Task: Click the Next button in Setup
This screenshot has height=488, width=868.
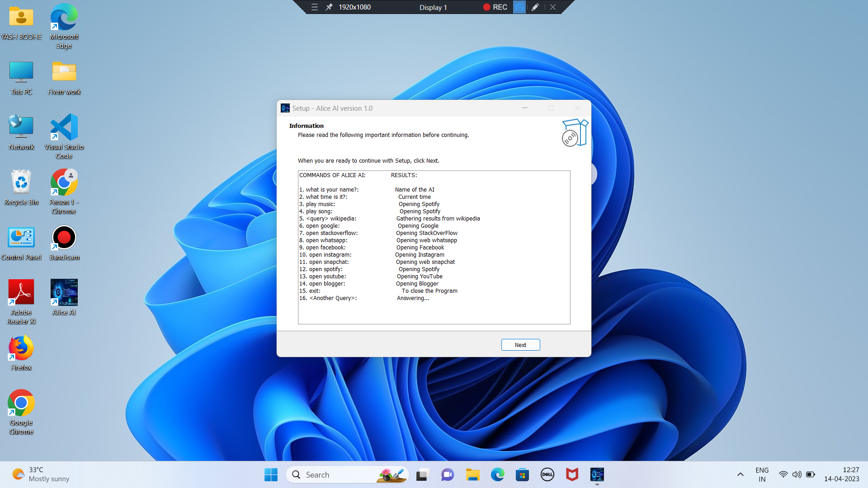Action: click(x=520, y=345)
